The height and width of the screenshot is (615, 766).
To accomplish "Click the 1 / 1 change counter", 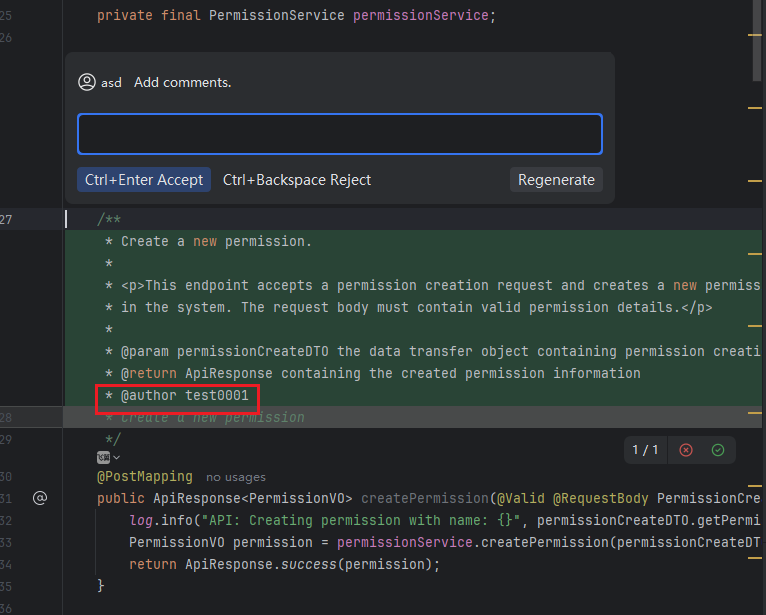I will click(x=645, y=450).
